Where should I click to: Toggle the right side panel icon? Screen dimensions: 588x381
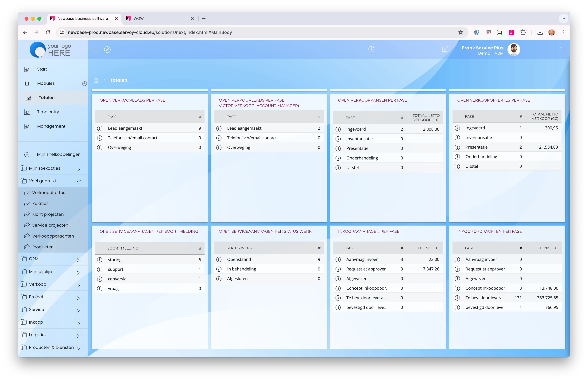pos(563,50)
